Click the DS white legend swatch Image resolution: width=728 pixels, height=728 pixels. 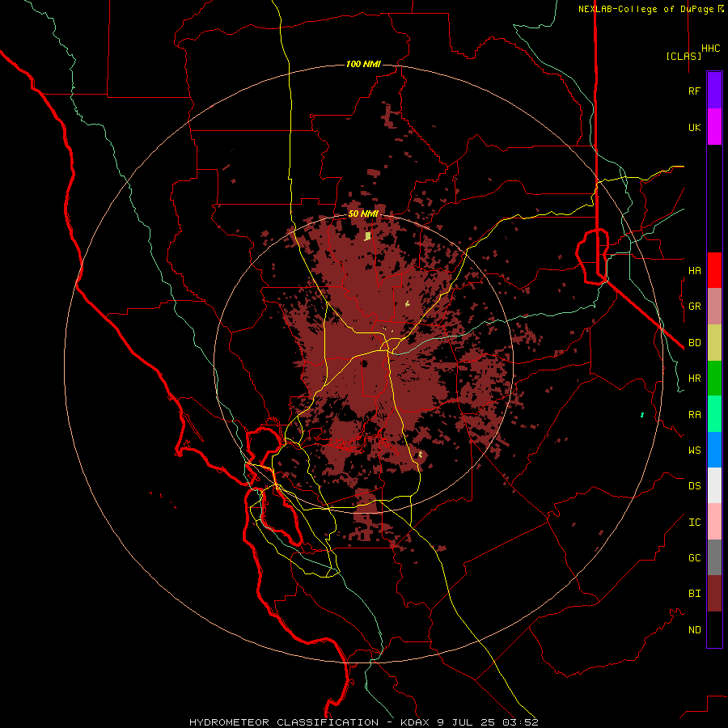[714, 485]
